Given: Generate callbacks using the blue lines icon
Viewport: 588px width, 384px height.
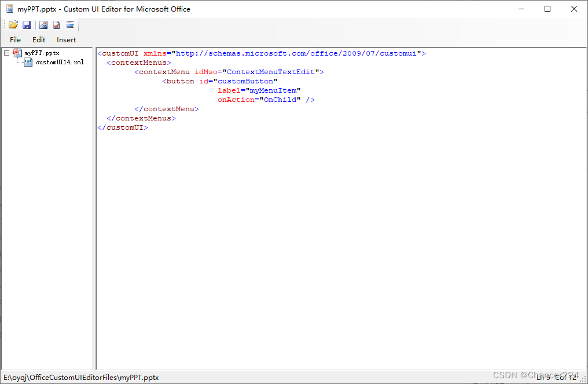Looking at the screenshot, I should pyautogui.click(x=69, y=25).
